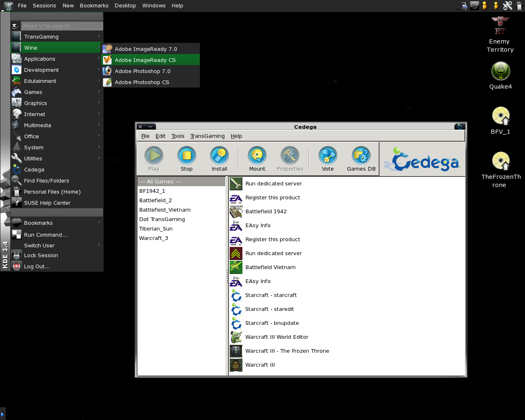
Task: Click the plain Warcraft III game icon
Action: coord(236,365)
